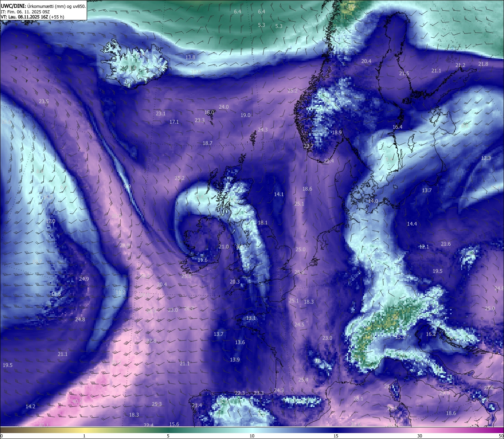Click the 5 tick on the color scale

168,436
